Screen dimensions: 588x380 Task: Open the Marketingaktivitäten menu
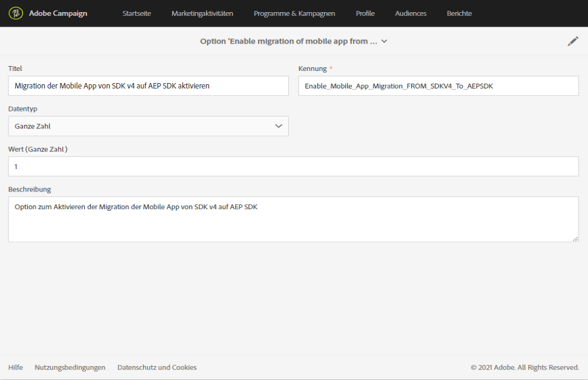pyautogui.click(x=202, y=13)
